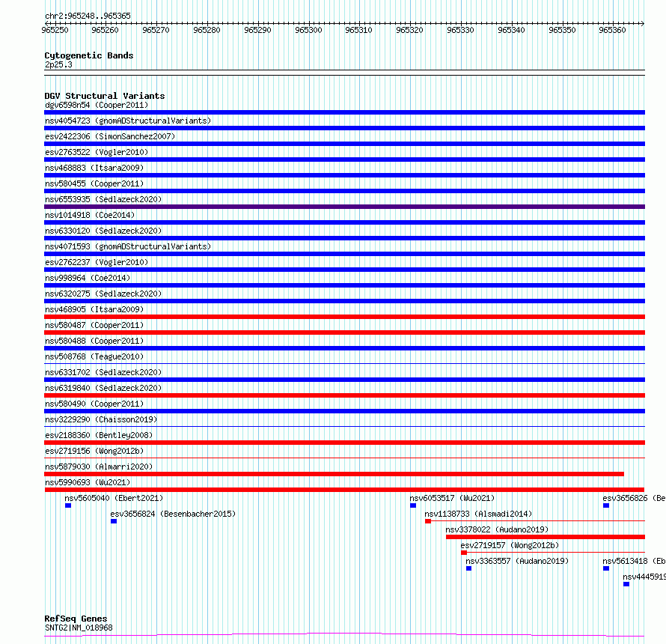This screenshot has height=644, width=666.
Task: Open nsv1014918 (Coe2014) entry
Action: [90, 215]
